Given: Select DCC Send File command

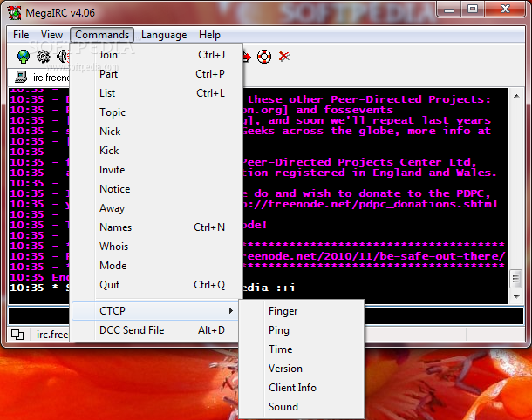Looking at the screenshot, I should [x=156, y=330].
